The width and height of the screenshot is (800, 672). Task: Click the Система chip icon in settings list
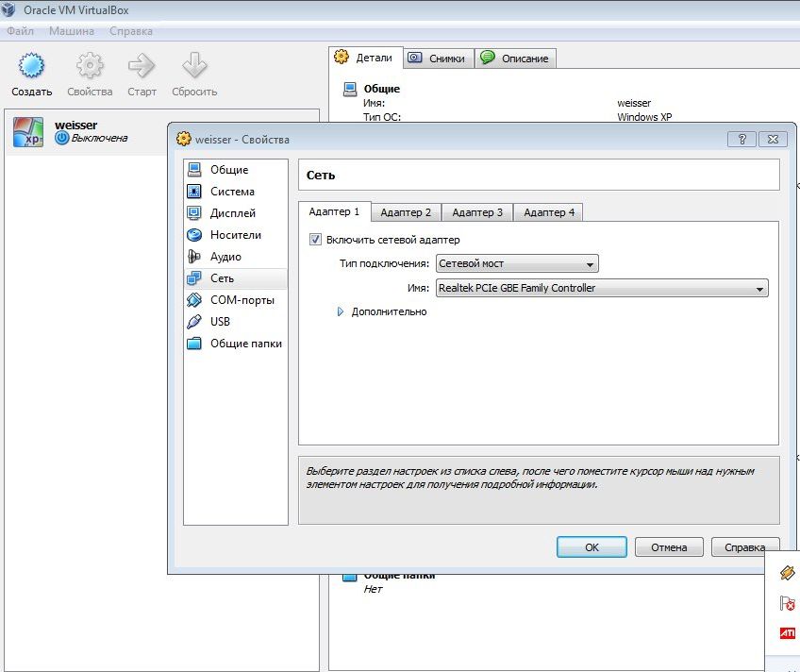pos(194,192)
